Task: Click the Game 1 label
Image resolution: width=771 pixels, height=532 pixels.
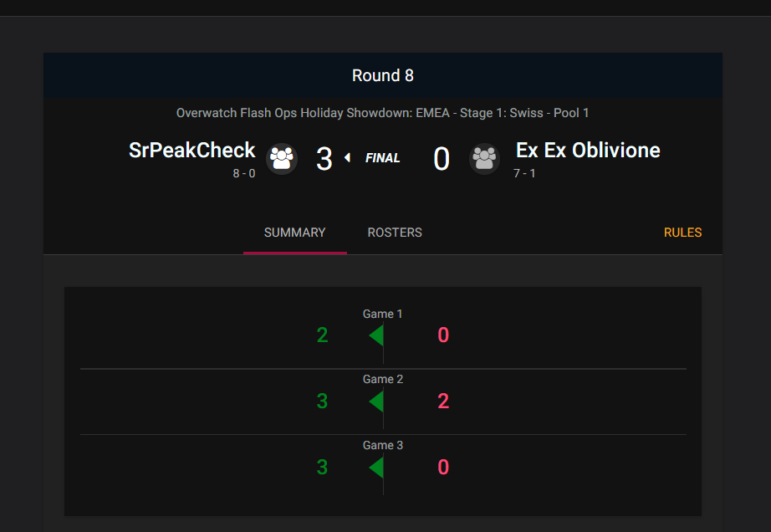Action: coord(382,314)
